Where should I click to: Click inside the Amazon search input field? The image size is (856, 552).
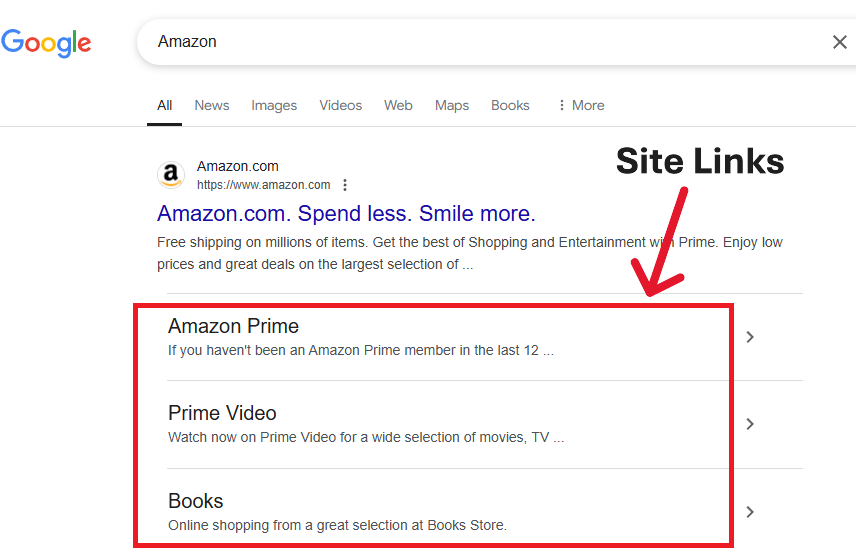coord(480,42)
